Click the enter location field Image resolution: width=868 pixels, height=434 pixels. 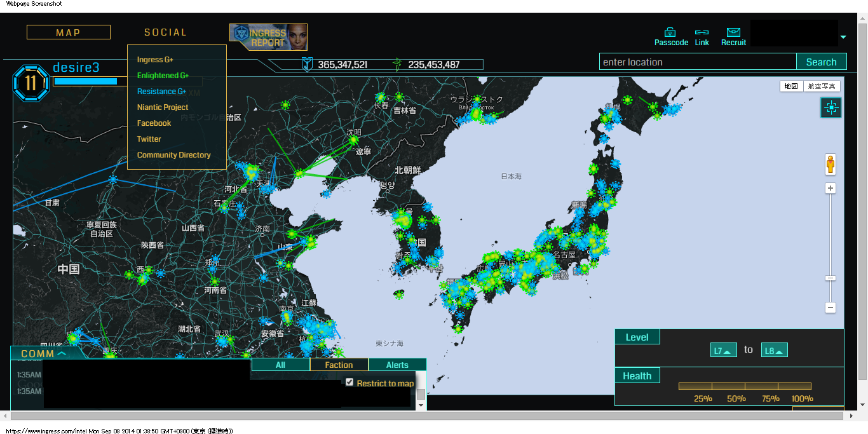[x=698, y=62]
